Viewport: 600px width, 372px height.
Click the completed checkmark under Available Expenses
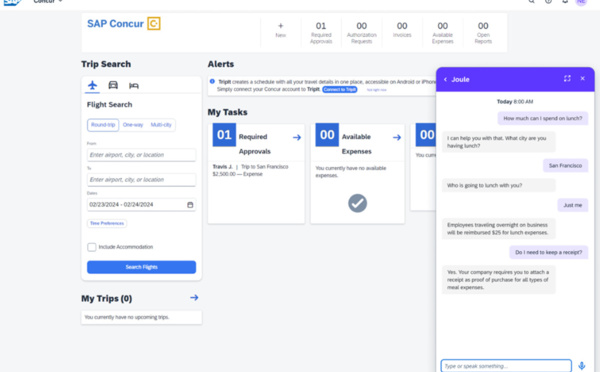[357, 203]
